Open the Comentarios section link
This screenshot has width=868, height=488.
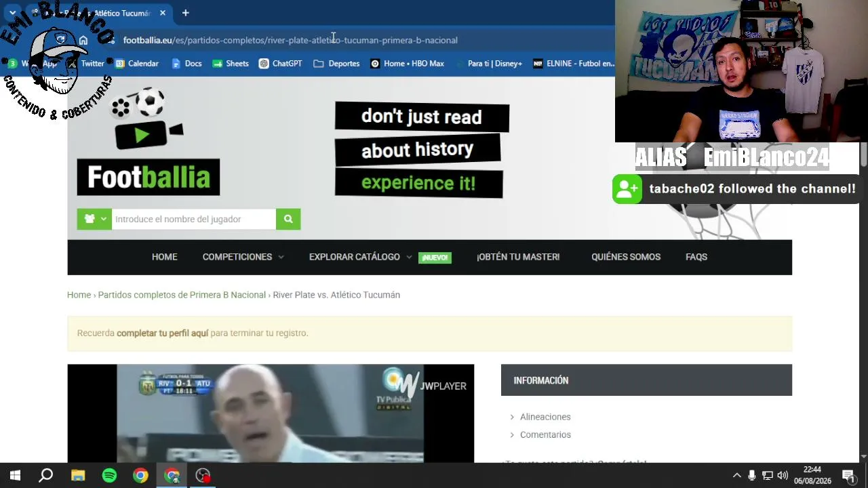point(545,434)
